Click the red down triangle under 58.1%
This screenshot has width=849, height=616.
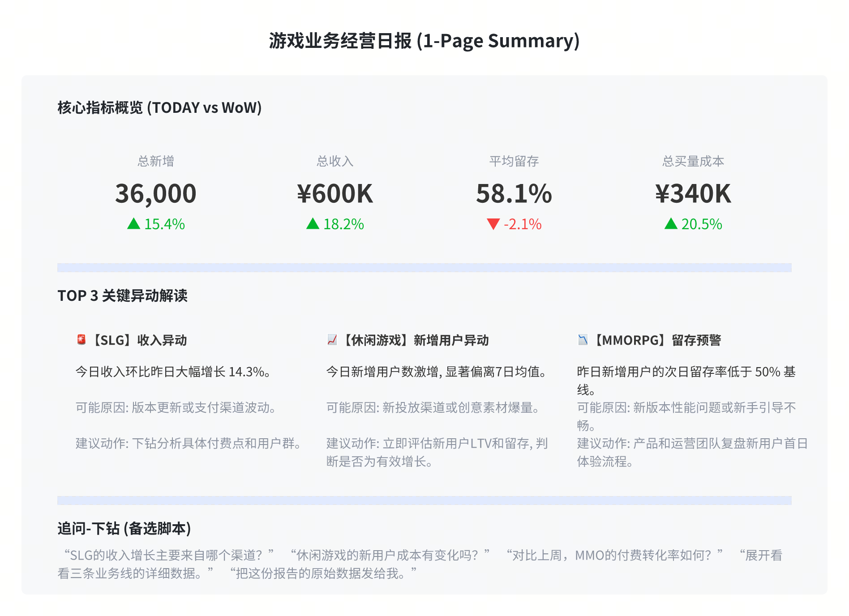pyautogui.click(x=493, y=224)
